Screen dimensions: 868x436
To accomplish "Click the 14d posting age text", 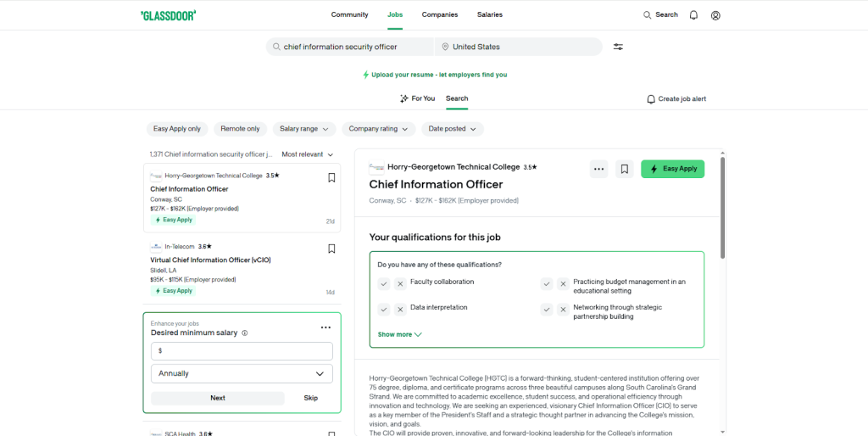I will click(x=331, y=293).
